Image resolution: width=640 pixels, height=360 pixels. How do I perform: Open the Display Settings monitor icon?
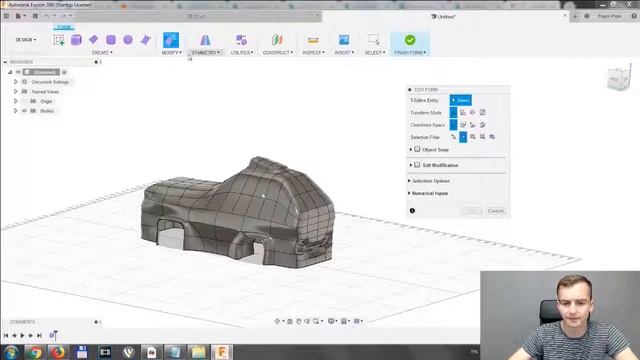tap(331, 321)
